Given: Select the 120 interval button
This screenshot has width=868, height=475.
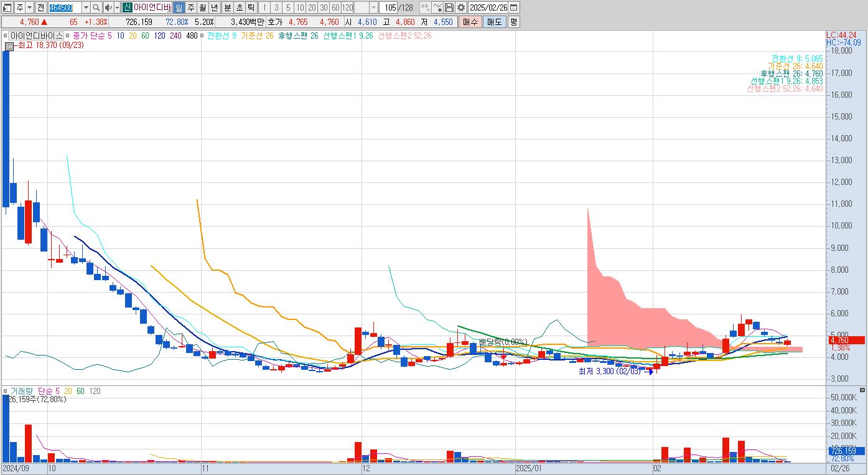Looking at the screenshot, I should click(x=347, y=7).
